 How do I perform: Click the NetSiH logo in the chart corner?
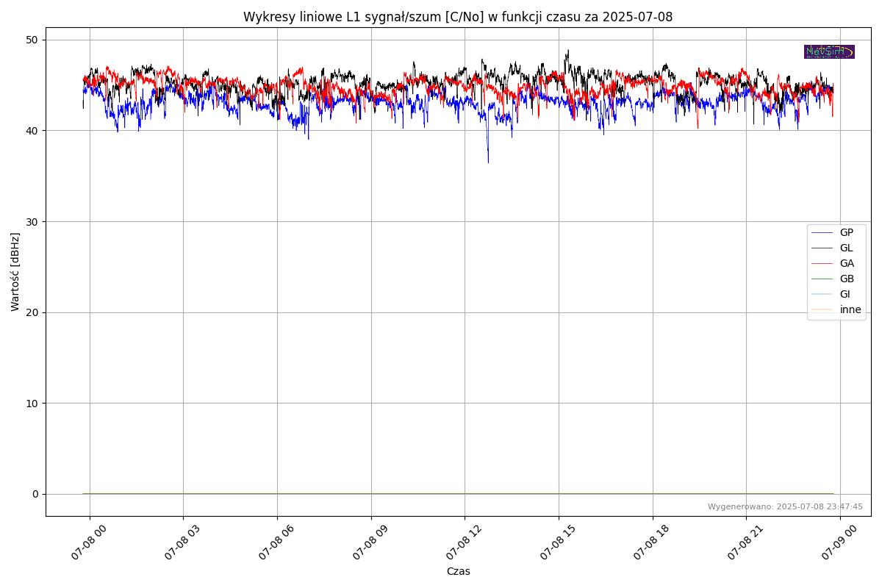click(x=829, y=51)
